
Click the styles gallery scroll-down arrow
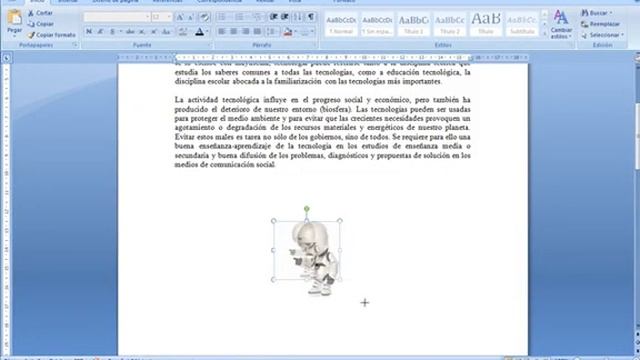pyautogui.click(x=544, y=24)
